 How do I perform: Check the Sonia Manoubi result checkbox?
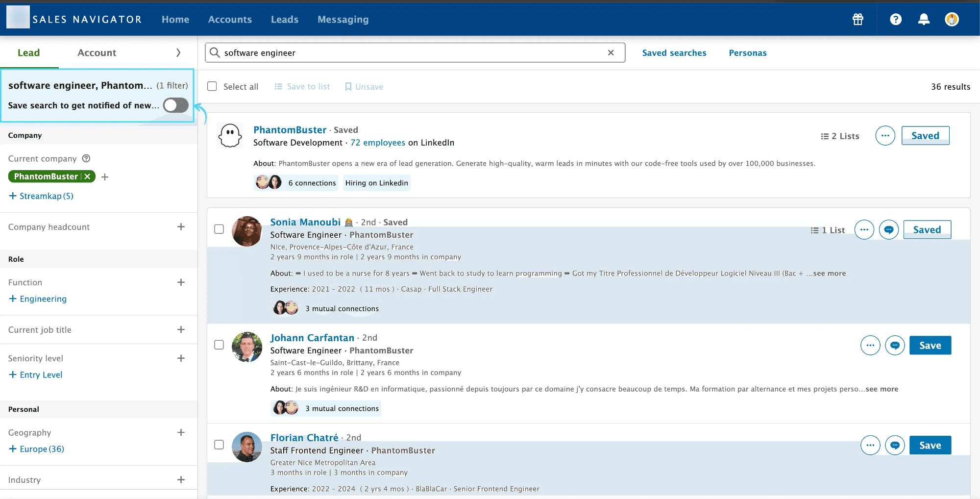tap(219, 229)
